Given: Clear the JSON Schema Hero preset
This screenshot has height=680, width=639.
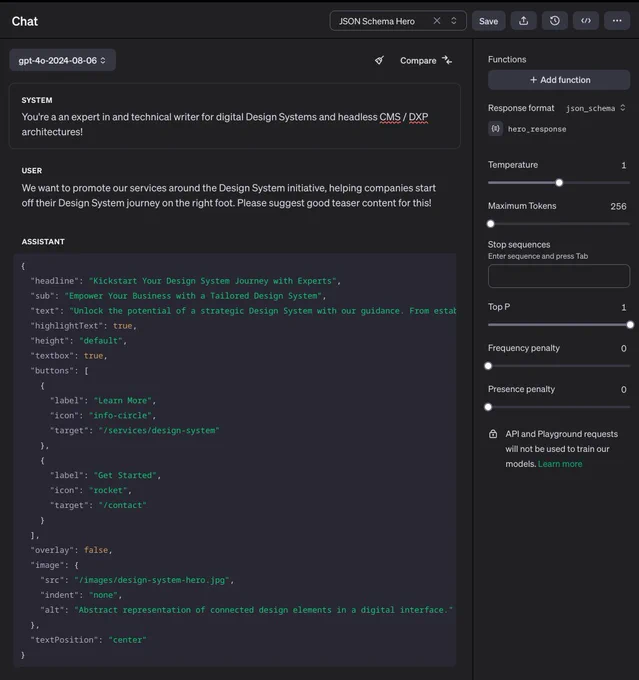Looking at the screenshot, I should [437, 21].
